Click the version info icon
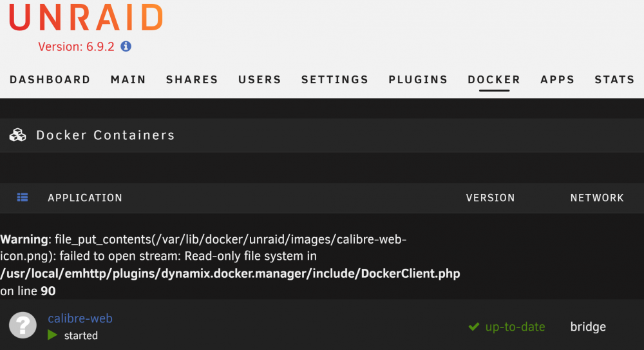 (126, 46)
